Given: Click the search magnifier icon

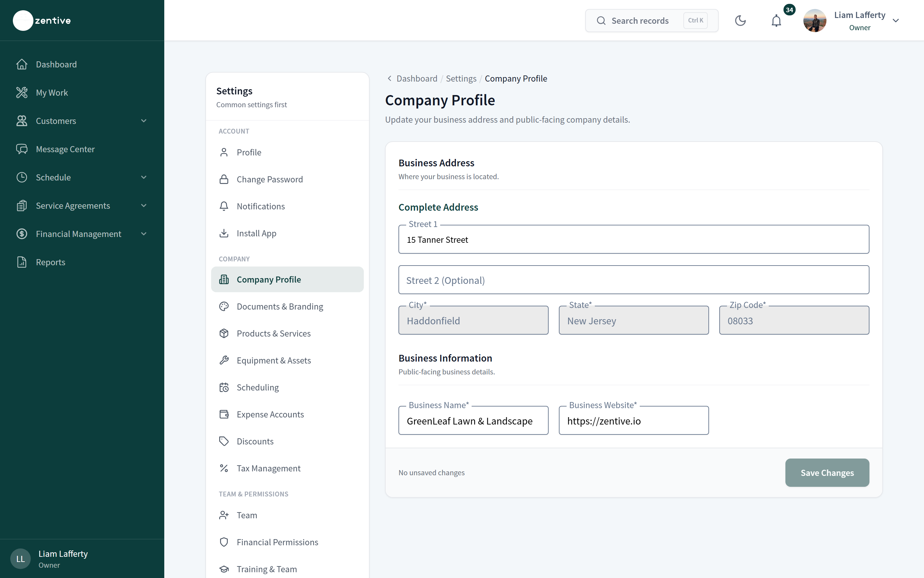Looking at the screenshot, I should (601, 21).
